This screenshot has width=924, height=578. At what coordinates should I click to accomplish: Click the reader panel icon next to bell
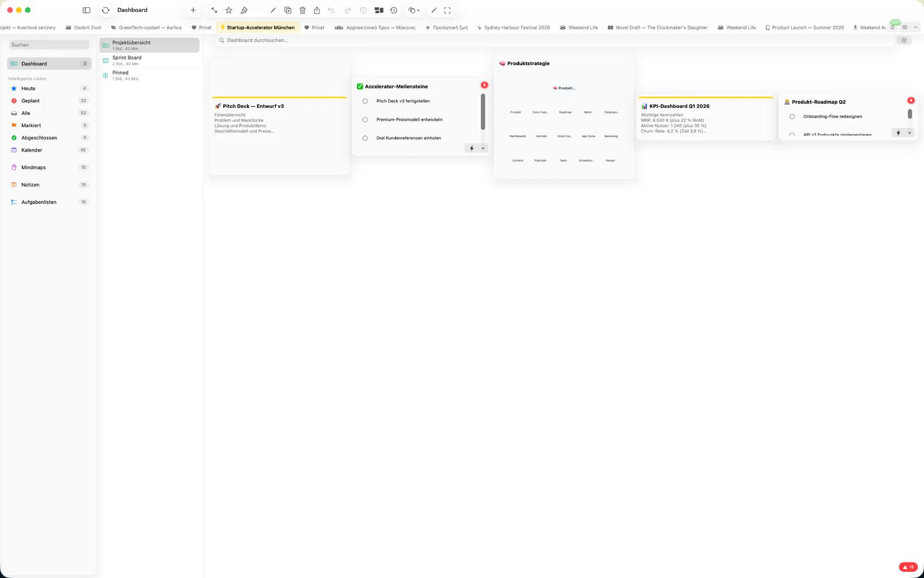(904, 27)
